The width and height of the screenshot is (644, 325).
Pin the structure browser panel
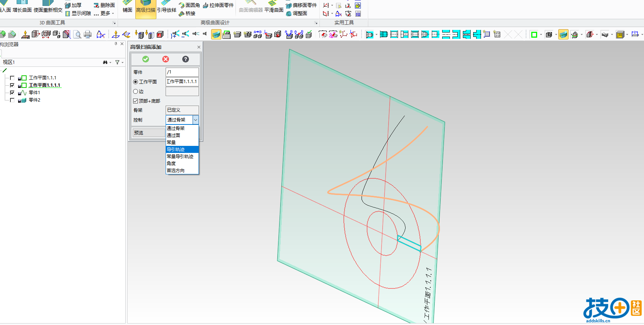116,44
